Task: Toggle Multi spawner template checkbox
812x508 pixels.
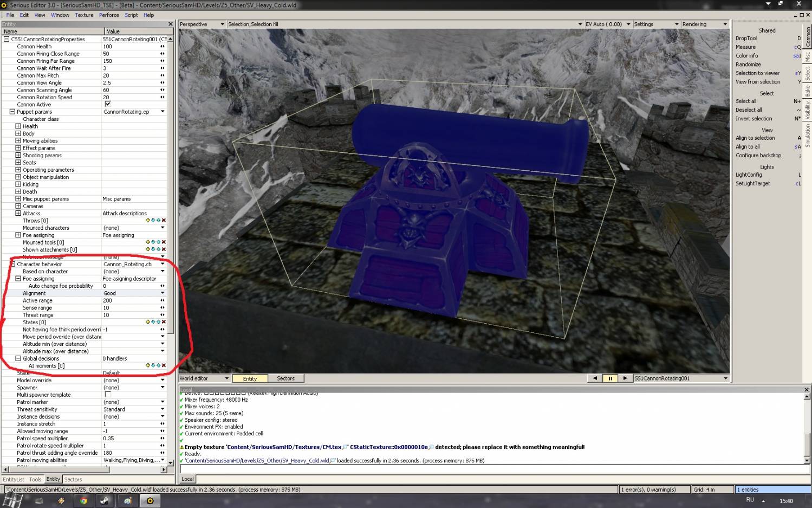Action: (107, 395)
